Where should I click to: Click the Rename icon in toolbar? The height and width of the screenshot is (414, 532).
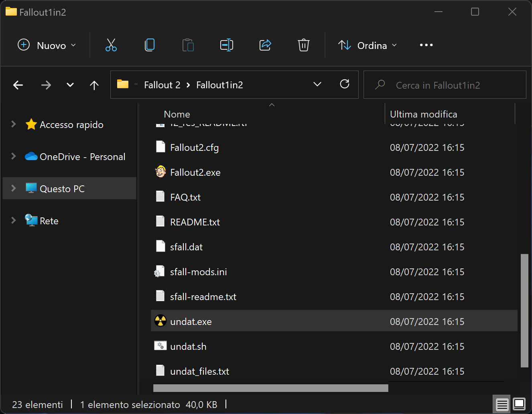(x=227, y=45)
